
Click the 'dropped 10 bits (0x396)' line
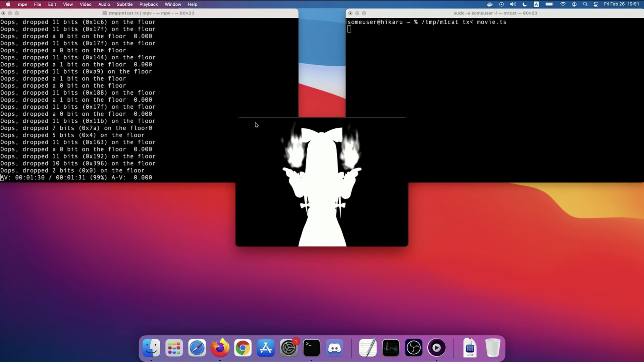tap(78, 164)
